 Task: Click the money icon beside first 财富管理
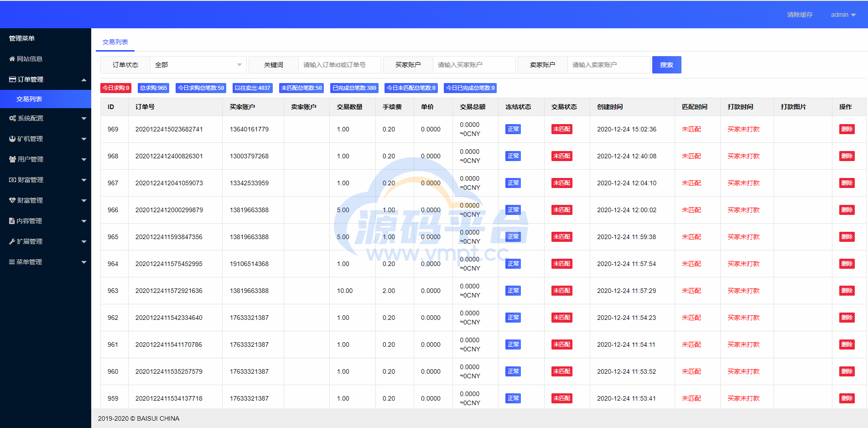coord(12,180)
